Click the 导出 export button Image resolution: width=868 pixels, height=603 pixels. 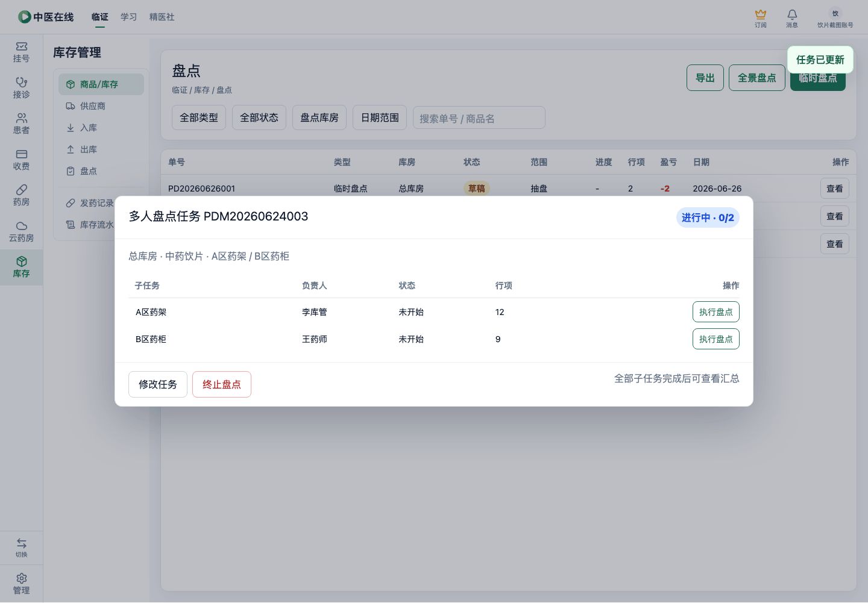[x=705, y=78]
